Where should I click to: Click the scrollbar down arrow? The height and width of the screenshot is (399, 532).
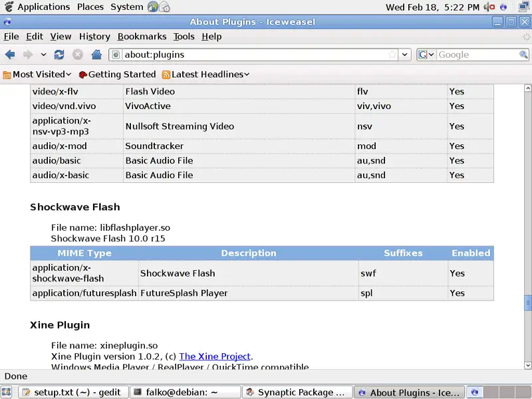[x=527, y=365]
